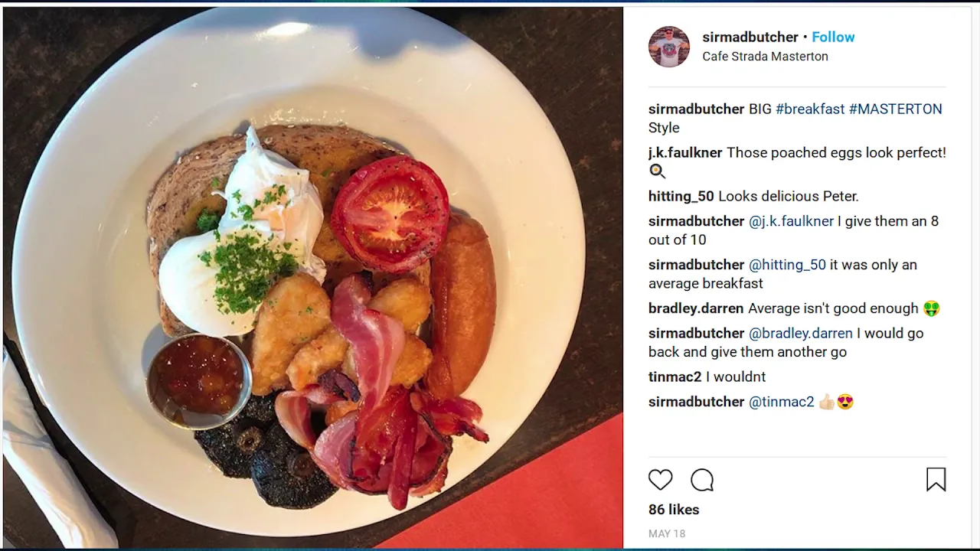Click the @tinmac2 mention
Screen dimensions: 980x551
[x=781, y=402]
